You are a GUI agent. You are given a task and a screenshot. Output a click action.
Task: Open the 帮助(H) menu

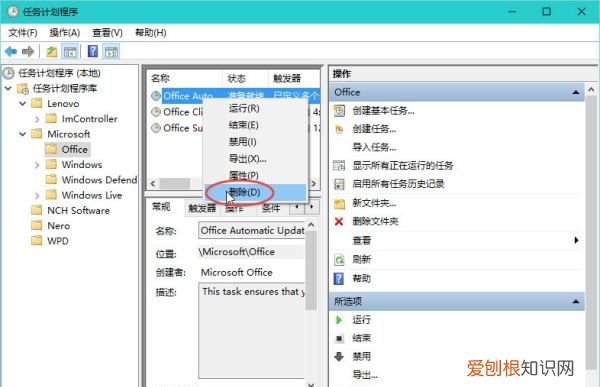click(x=151, y=33)
